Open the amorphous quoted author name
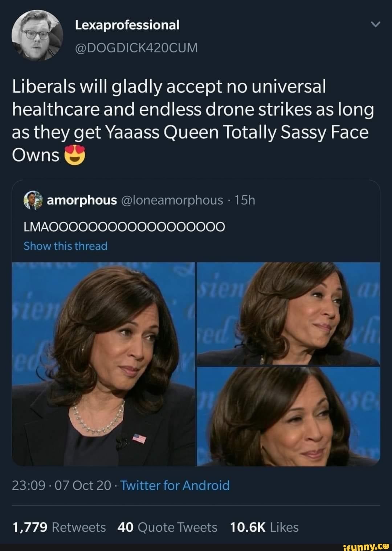The height and width of the screenshot is (551, 392). coord(82,200)
